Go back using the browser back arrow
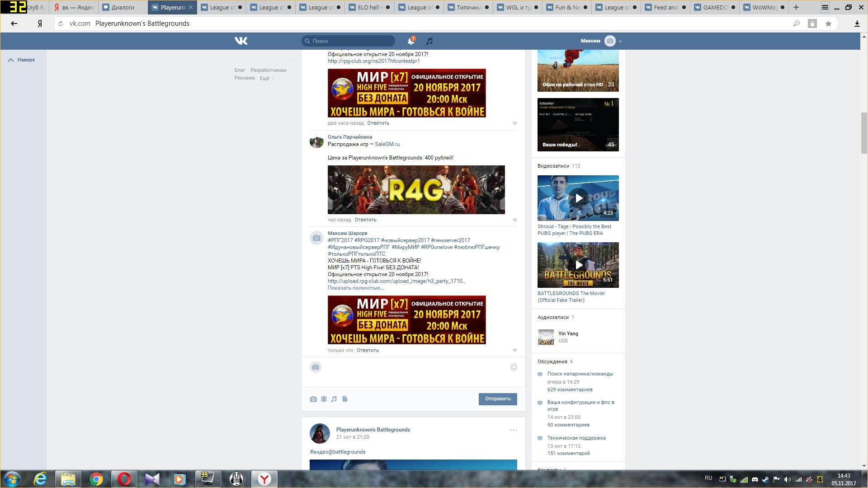The image size is (868, 488). [14, 23]
